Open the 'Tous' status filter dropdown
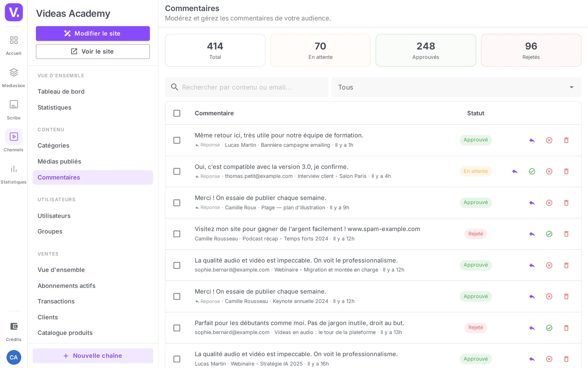Image resolution: width=588 pixels, height=368 pixels. [456, 87]
